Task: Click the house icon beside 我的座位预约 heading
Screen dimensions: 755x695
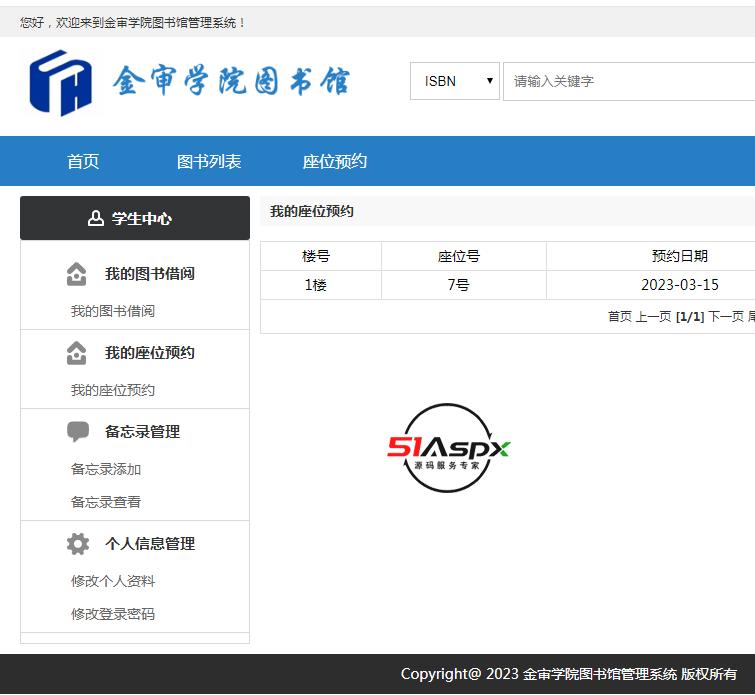Action: (x=77, y=353)
